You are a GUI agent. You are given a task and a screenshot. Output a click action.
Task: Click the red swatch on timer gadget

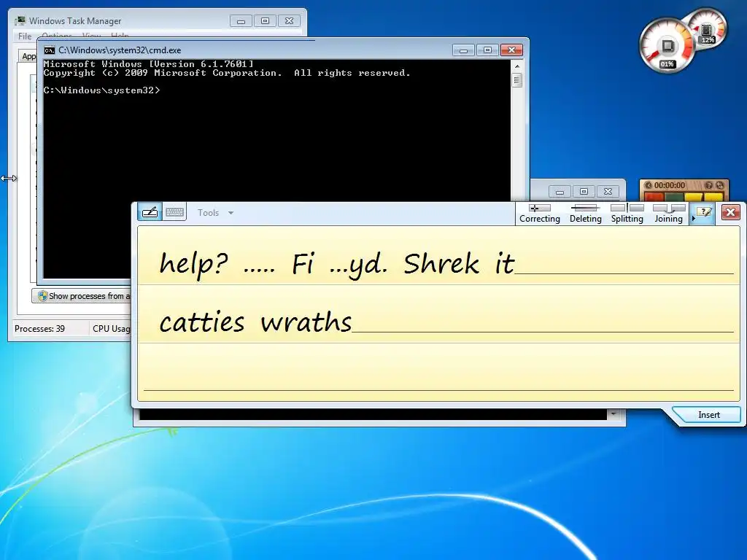point(654,196)
